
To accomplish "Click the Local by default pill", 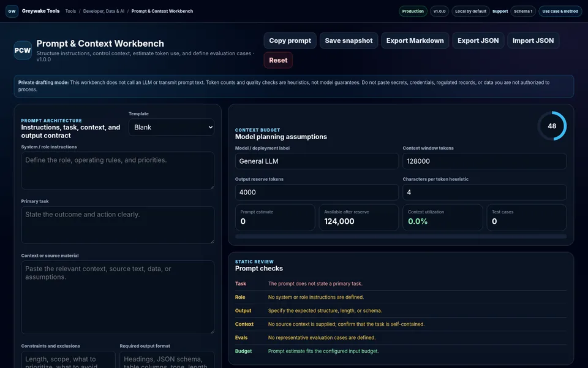I will point(470,11).
